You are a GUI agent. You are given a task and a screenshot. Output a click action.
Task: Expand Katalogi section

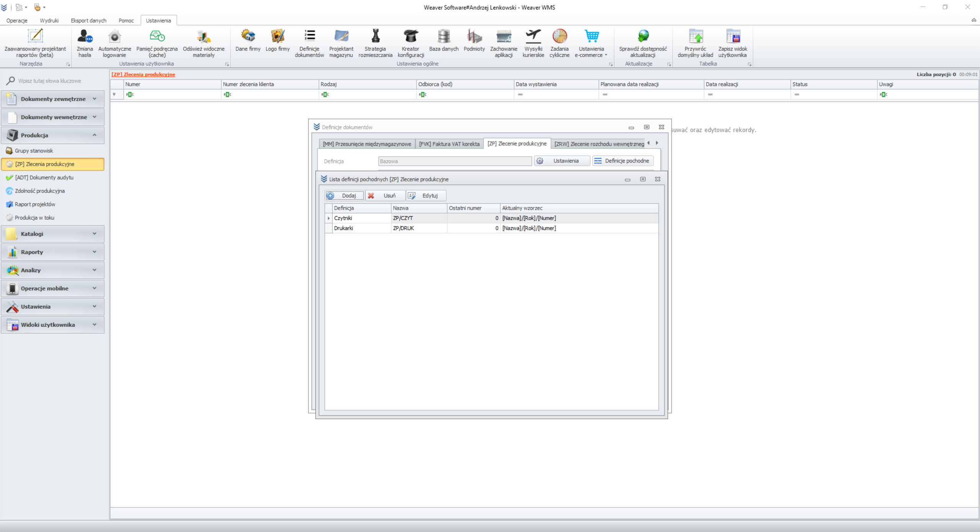click(52, 234)
